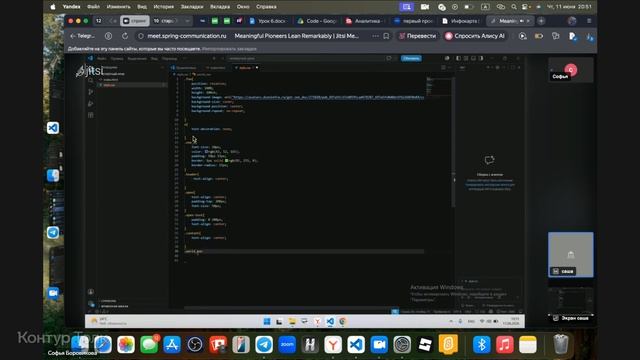This screenshot has width=640, height=360.
Task: Open Photos app in the Dock
Action: click(x=126, y=345)
